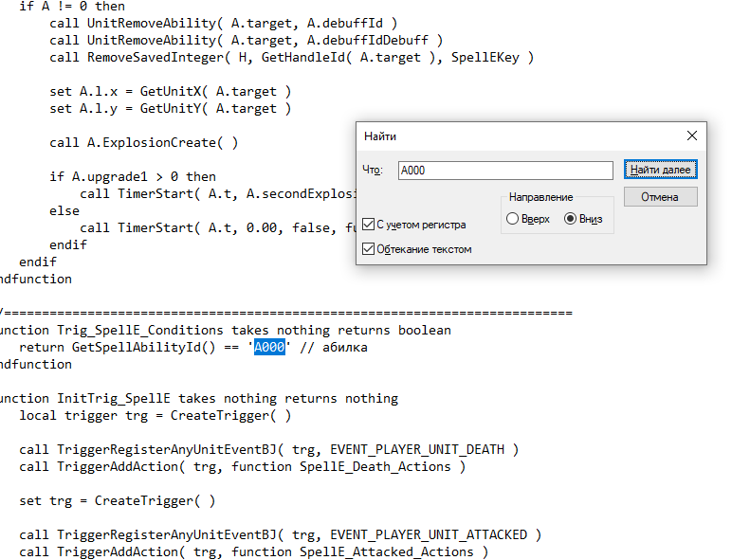Click InitTrig_SpellE function name
The width and height of the screenshot is (750, 560).
point(114,399)
